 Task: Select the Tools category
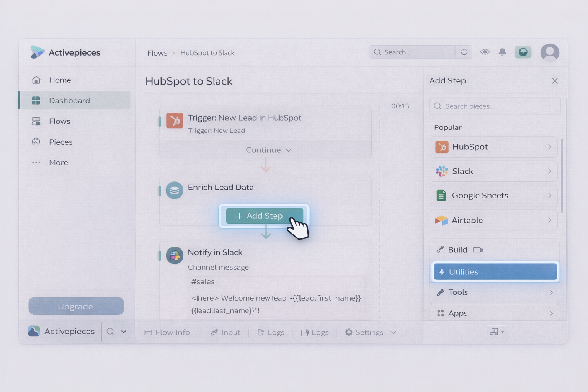(x=494, y=292)
